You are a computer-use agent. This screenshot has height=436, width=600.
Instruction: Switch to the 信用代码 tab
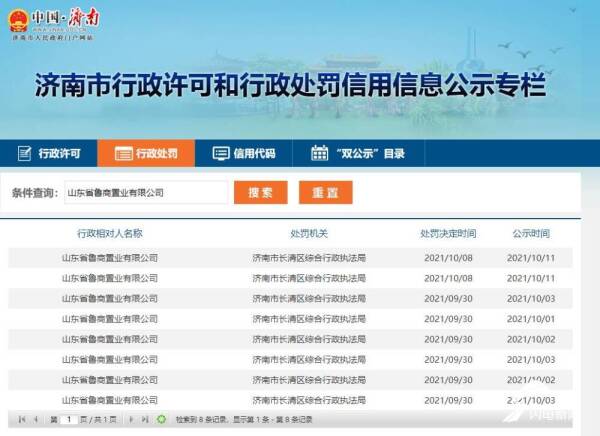244,153
